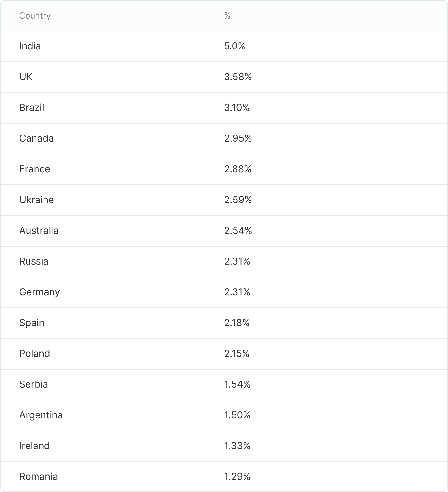This screenshot has width=448, height=492.
Task: Click the Country column header
Action: click(35, 16)
